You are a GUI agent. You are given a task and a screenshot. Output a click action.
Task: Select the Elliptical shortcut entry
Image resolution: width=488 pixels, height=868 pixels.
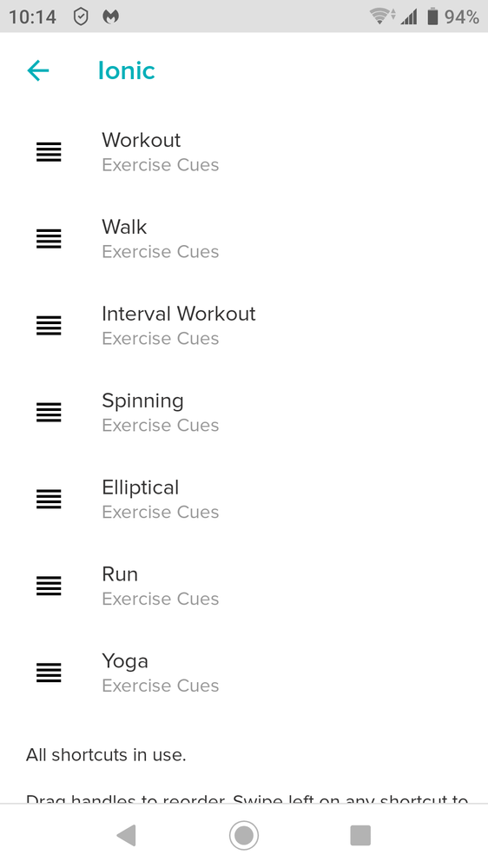pyautogui.click(x=244, y=500)
